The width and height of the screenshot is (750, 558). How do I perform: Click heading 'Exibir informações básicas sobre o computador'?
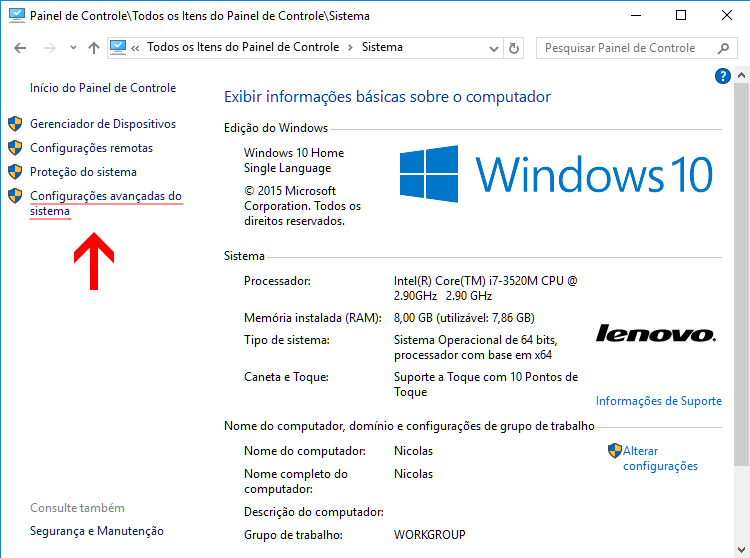(x=387, y=97)
